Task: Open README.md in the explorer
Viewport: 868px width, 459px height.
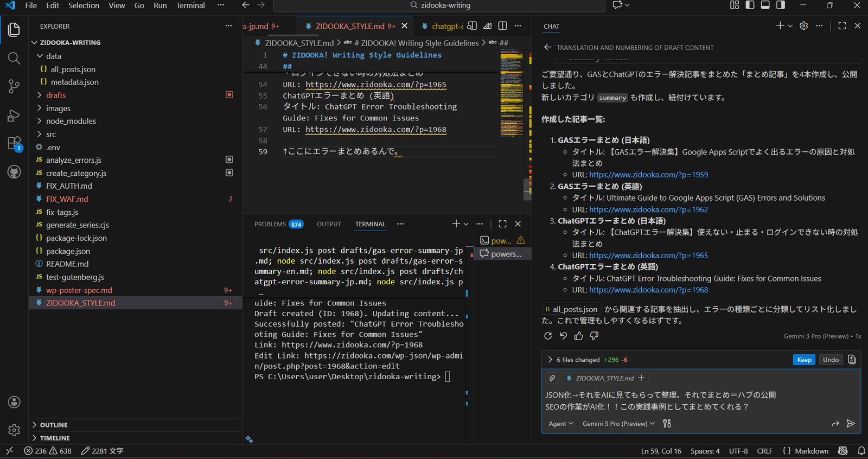Action: coord(67,264)
